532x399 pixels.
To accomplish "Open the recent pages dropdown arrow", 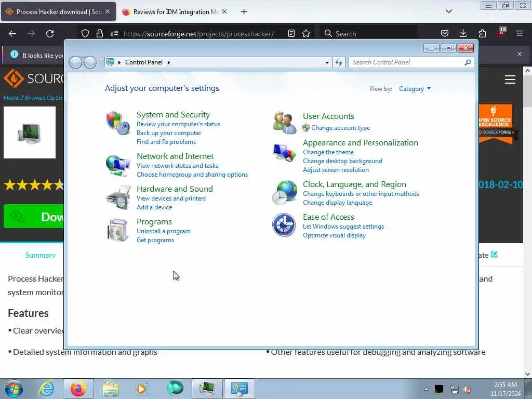I will (x=100, y=62).
